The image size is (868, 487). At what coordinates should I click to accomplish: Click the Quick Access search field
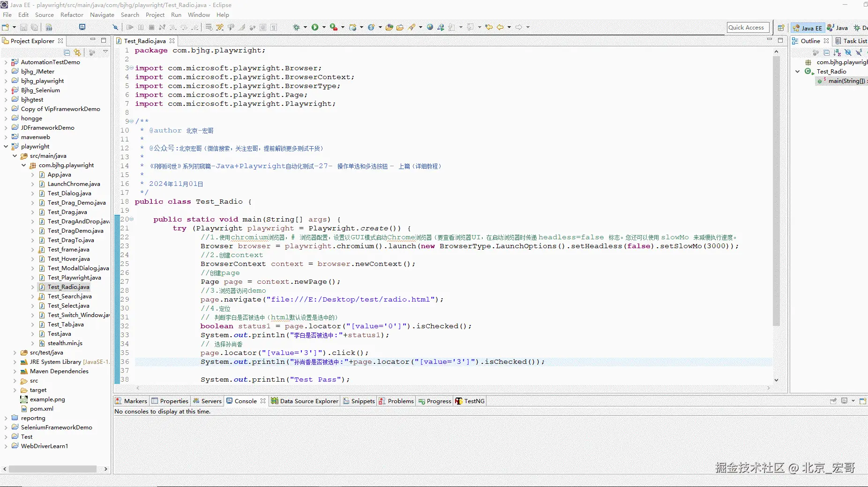point(748,28)
